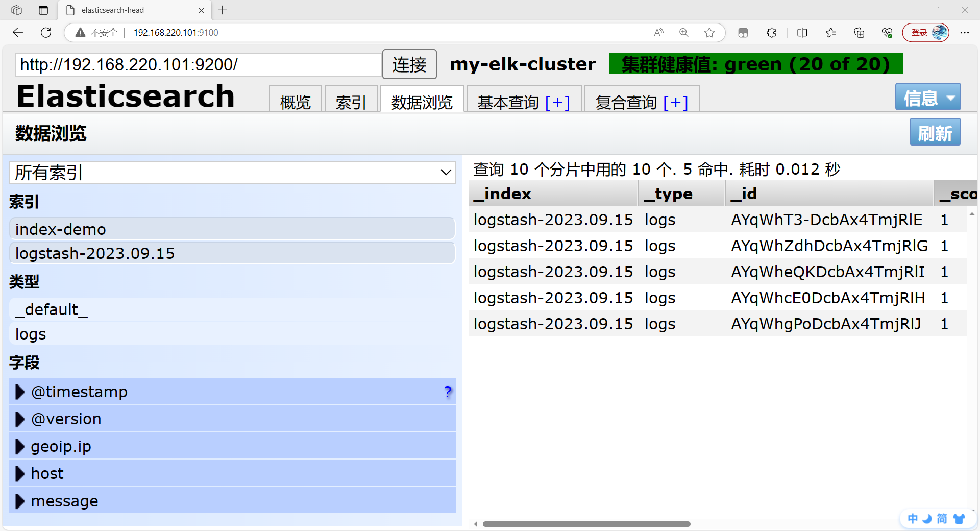Expand the geoip.ip field

[19, 446]
